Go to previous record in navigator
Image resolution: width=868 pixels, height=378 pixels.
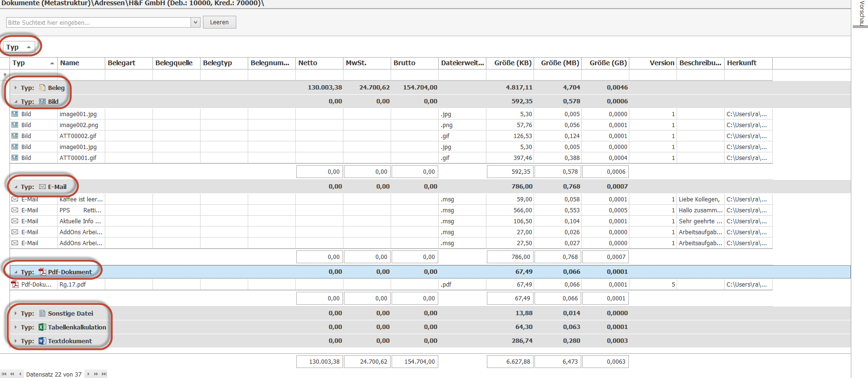[20, 374]
